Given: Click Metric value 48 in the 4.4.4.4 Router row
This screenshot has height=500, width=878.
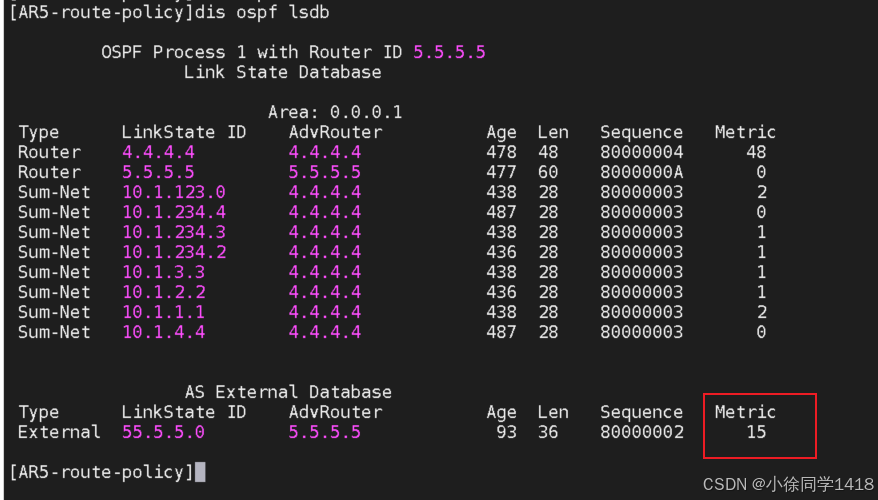Looking at the screenshot, I should pos(756,152).
